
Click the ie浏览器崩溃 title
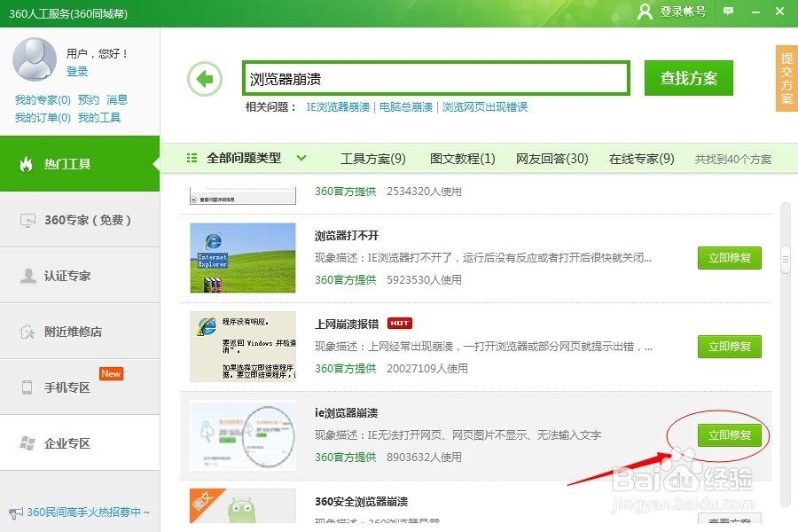(346, 413)
